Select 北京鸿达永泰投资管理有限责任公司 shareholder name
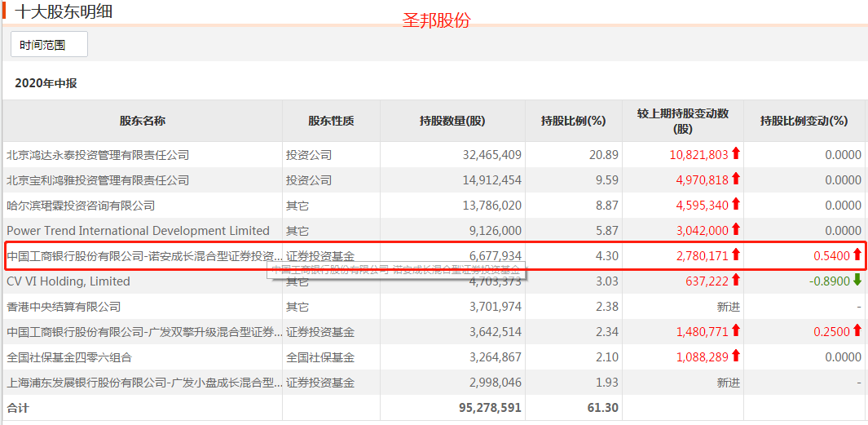Screen dimensions: 868x425 coord(98,155)
